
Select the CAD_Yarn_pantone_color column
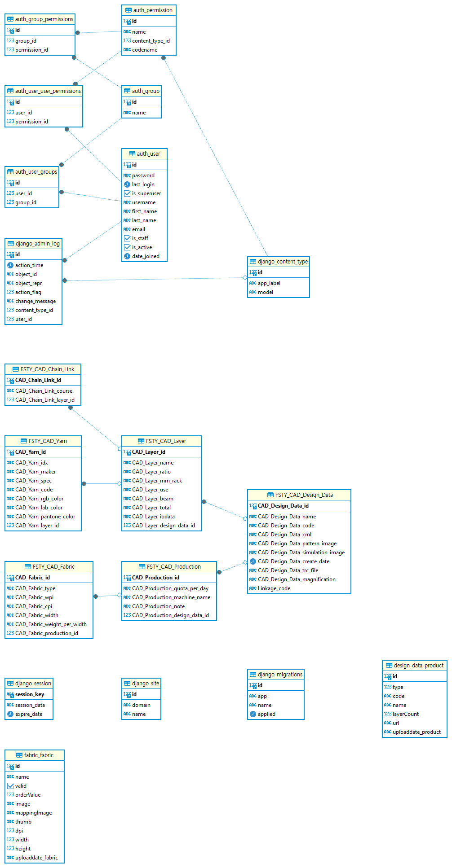pos(45,517)
